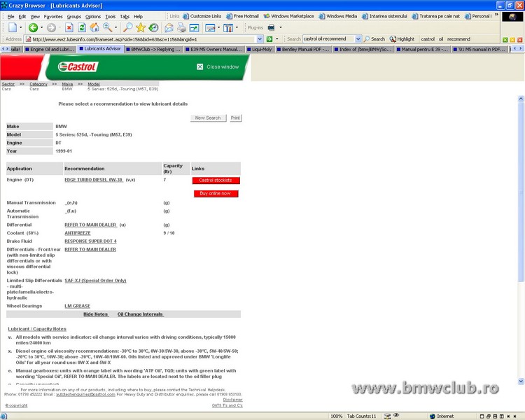Click the Oil Change Intervals link
This screenshot has height=420, width=525.
click(140, 314)
